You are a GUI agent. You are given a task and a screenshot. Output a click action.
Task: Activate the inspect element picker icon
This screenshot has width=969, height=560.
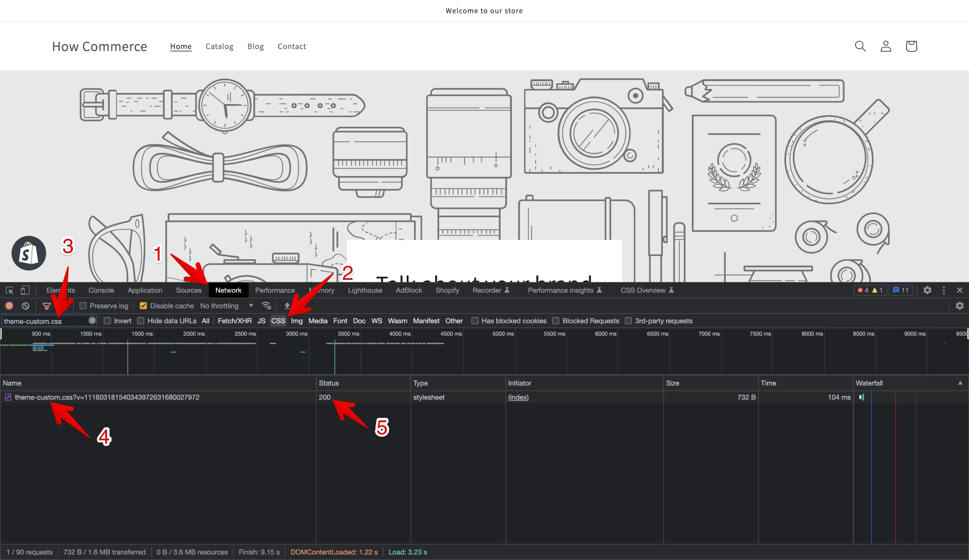point(10,290)
